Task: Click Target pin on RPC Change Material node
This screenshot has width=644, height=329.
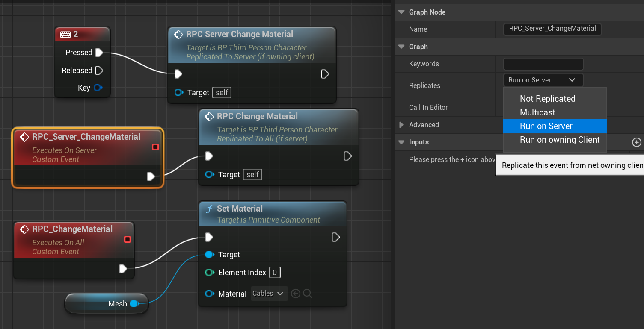Action: click(210, 174)
